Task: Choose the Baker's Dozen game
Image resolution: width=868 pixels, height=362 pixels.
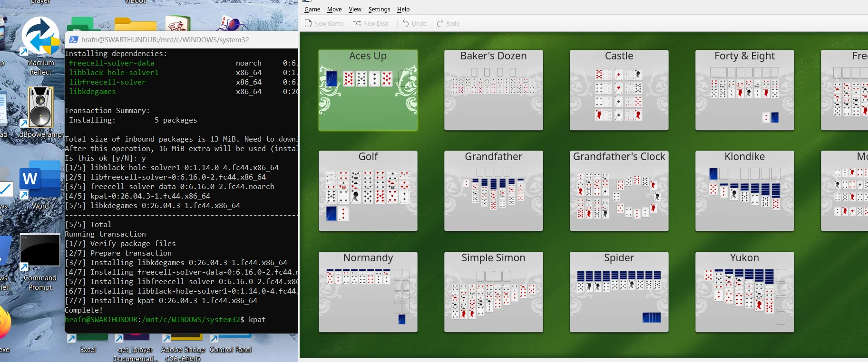Action: coord(494,90)
